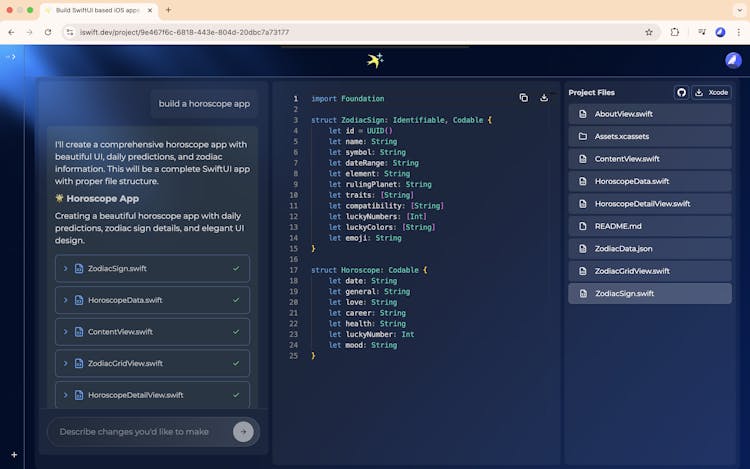Screen dimensions: 750x469
Task: Expand the ZodiacSign.swift chat card chevron
Action: pyautogui.click(x=66, y=269)
